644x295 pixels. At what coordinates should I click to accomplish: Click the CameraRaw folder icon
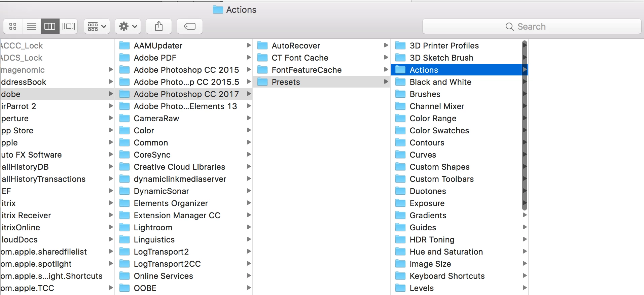tap(124, 118)
